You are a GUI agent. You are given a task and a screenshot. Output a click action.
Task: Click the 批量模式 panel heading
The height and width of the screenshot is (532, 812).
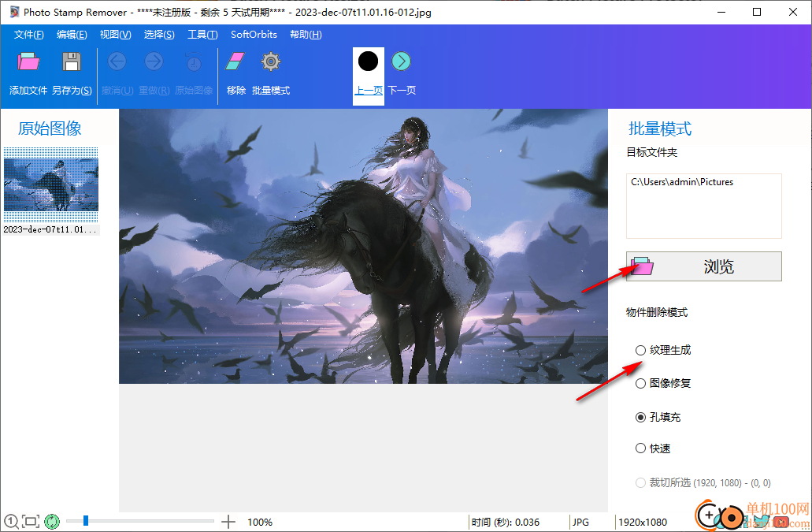660,128
